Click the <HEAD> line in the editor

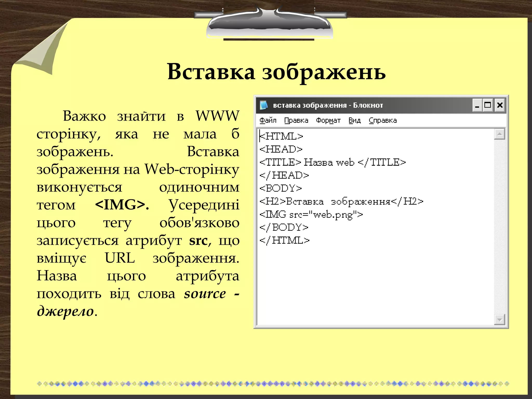click(x=281, y=149)
